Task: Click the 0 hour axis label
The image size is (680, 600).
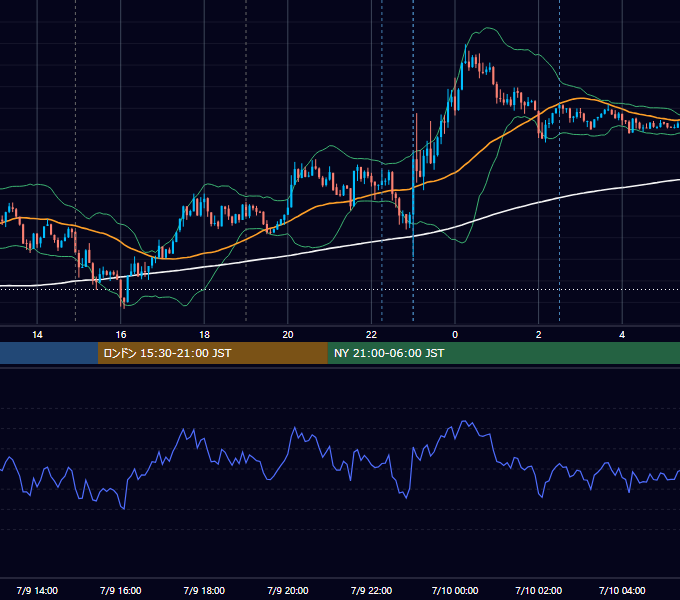Action: tap(455, 335)
